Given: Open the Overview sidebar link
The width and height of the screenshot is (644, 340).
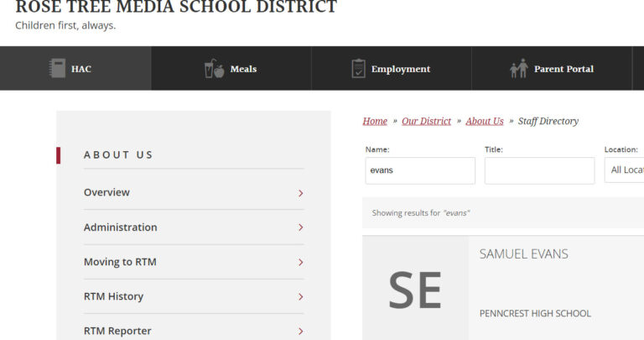Looking at the screenshot, I should click(x=106, y=192).
